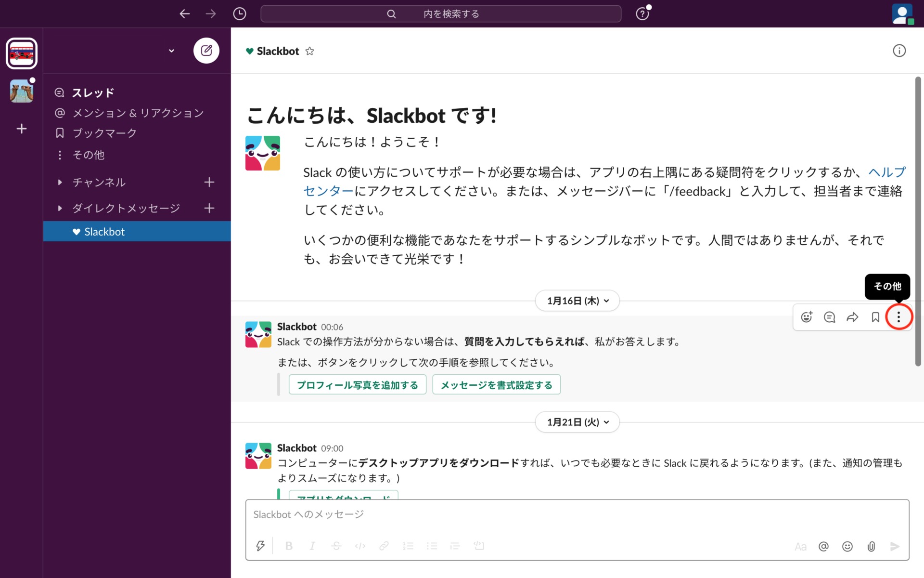This screenshot has width=924, height=578.
Task: Expand the チャンネル section
Action: click(60, 182)
